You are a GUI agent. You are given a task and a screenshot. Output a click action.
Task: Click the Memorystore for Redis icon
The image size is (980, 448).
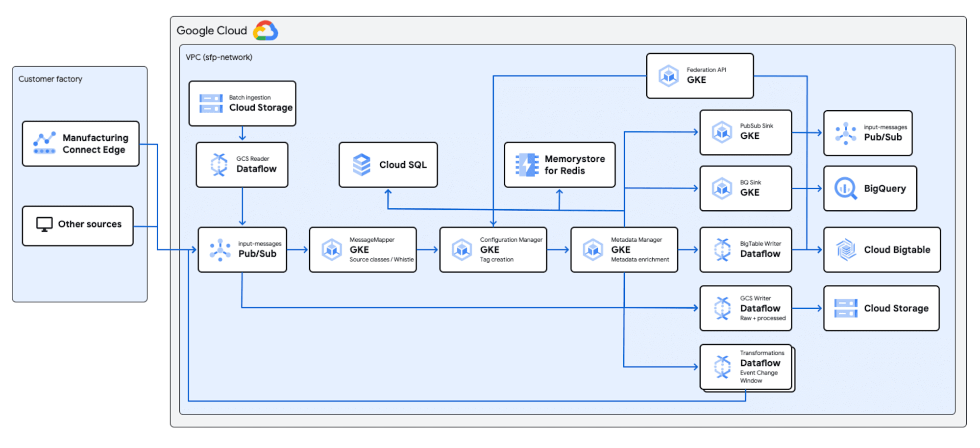527,165
